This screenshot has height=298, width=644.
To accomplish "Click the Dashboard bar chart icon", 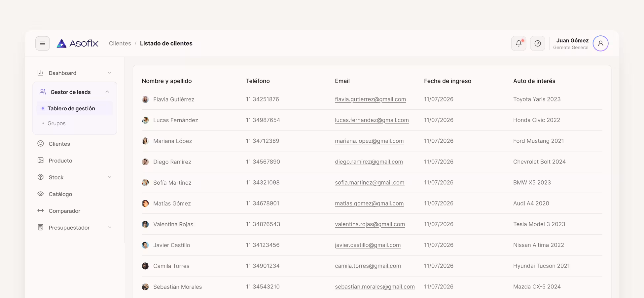I will [41, 73].
